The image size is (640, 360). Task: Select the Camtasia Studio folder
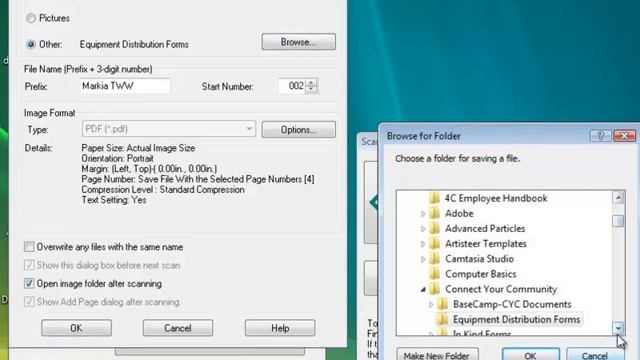click(479, 259)
